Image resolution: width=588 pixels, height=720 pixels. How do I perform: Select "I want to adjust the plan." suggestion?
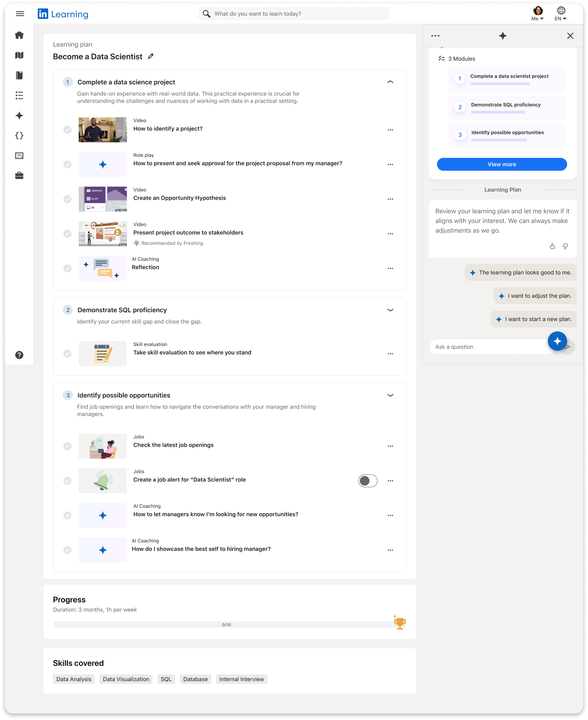tap(535, 296)
